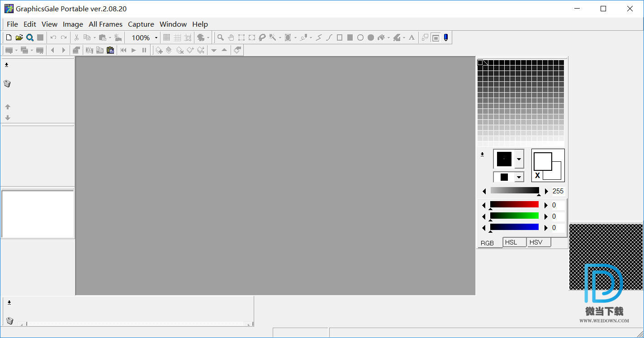Select the straight Line tool
644x338 pixels.
click(319, 38)
